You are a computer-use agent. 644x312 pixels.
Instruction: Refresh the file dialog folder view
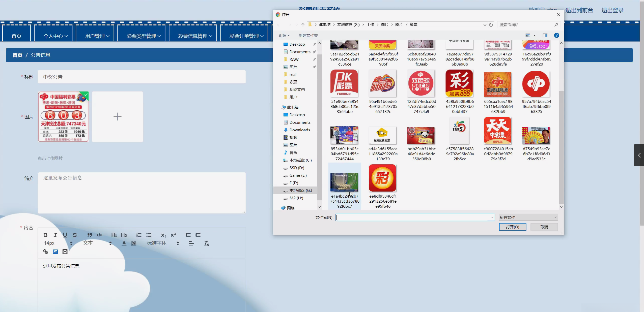(x=491, y=25)
